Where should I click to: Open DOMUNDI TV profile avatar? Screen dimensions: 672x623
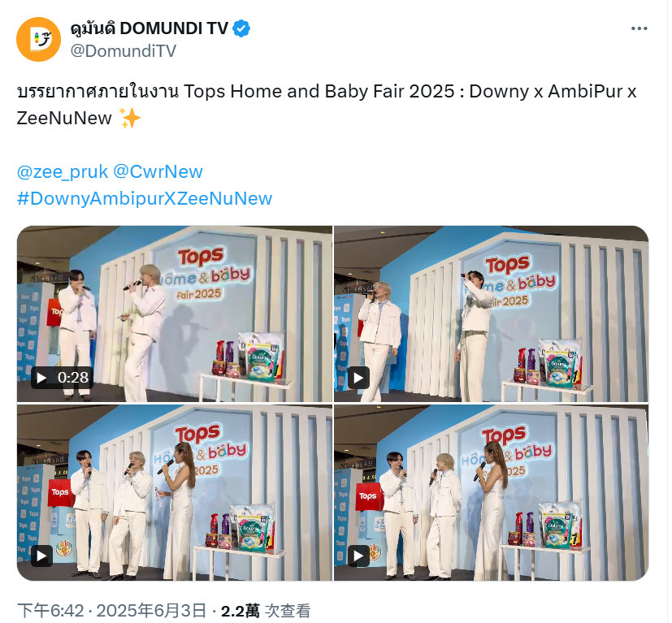coord(38,40)
